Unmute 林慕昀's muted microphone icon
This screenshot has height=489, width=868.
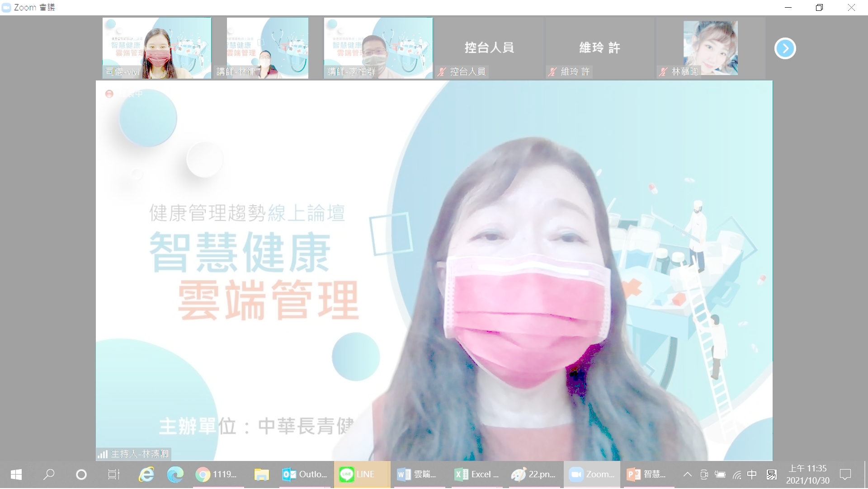[663, 72]
